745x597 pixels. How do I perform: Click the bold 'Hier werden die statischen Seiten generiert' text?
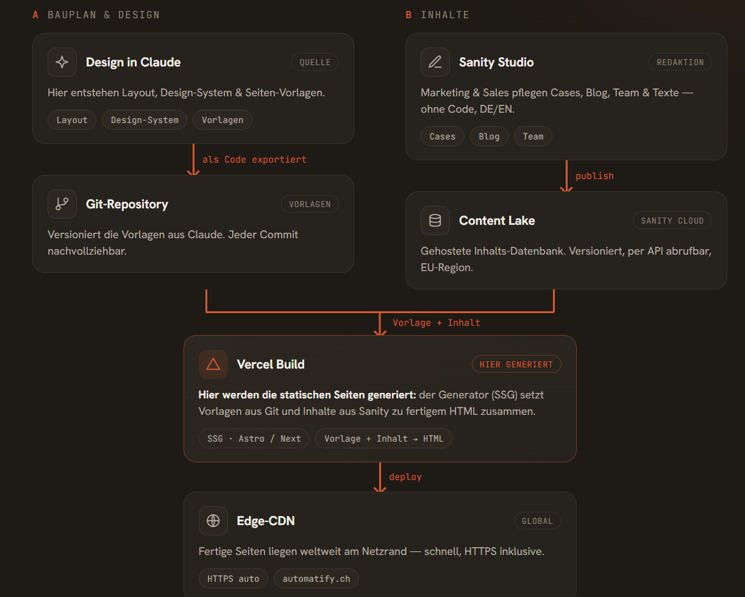tap(307, 395)
